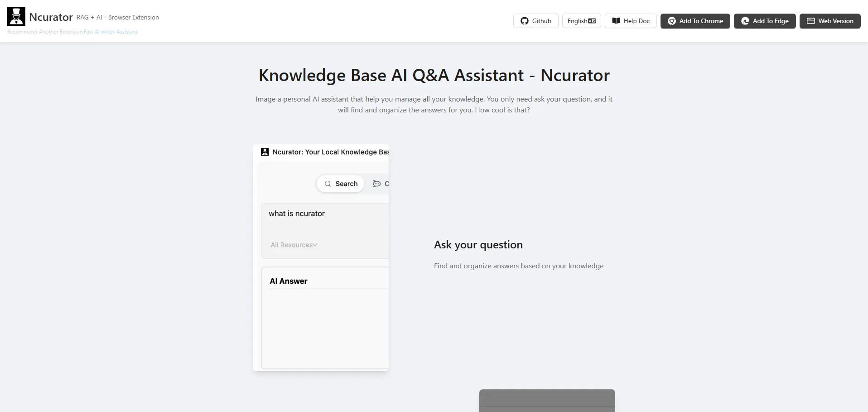868x412 pixels.
Task: Click the magnifier icon in the Search tab
Action: (328, 184)
